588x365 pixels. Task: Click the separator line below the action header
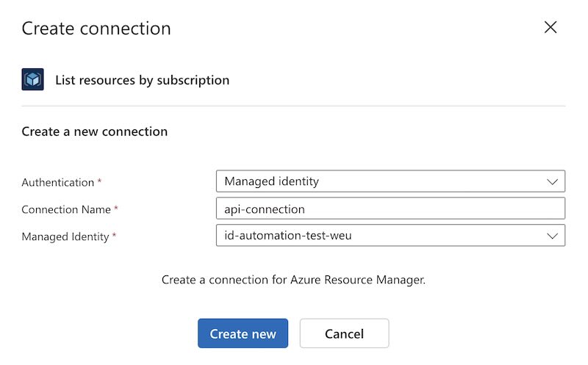coord(293,106)
